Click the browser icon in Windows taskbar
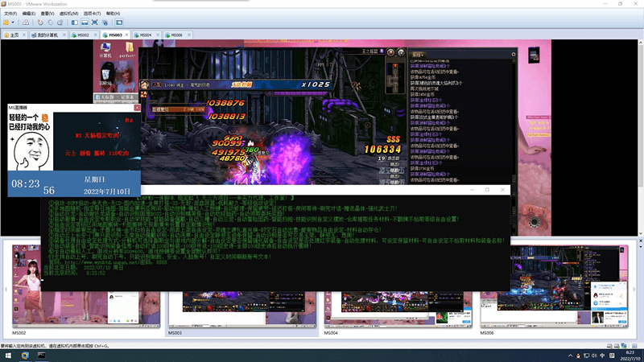 pyautogui.click(x=25, y=356)
